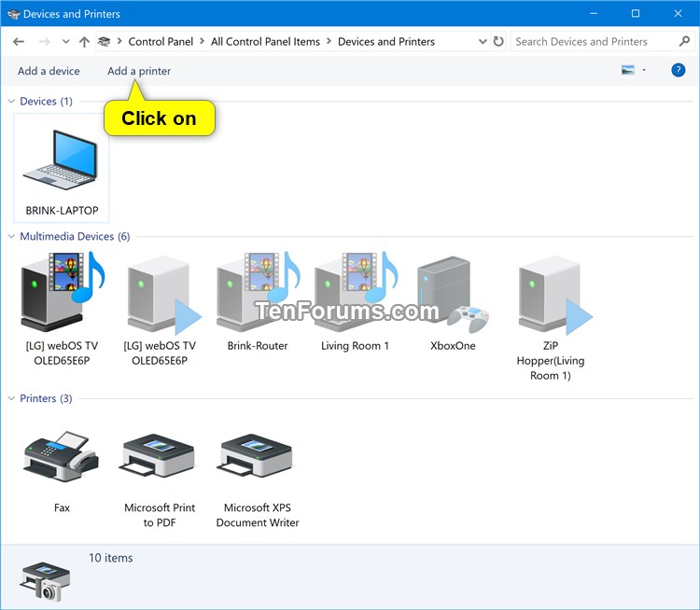This screenshot has height=610, width=700.
Task: Maximize the Devices and Printers window
Action: coord(636,14)
